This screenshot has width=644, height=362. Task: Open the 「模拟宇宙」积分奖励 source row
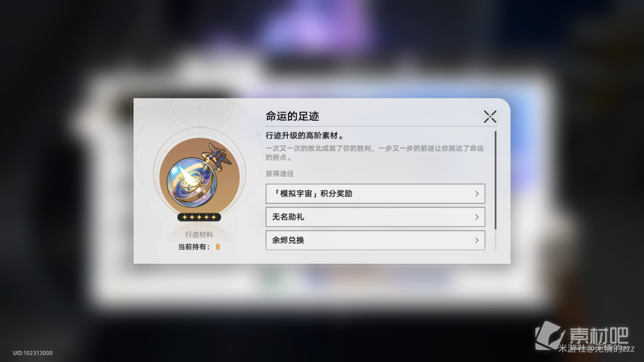375,194
